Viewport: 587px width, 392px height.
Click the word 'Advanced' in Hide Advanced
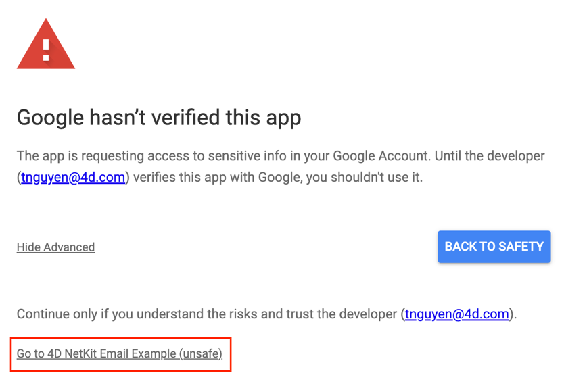pos(69,247)
